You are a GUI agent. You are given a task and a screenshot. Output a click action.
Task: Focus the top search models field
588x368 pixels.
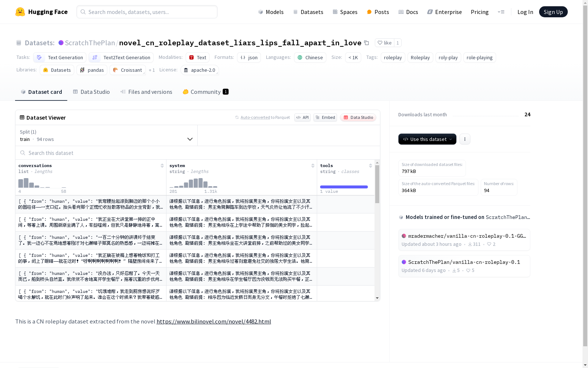(x=147, y=12)
